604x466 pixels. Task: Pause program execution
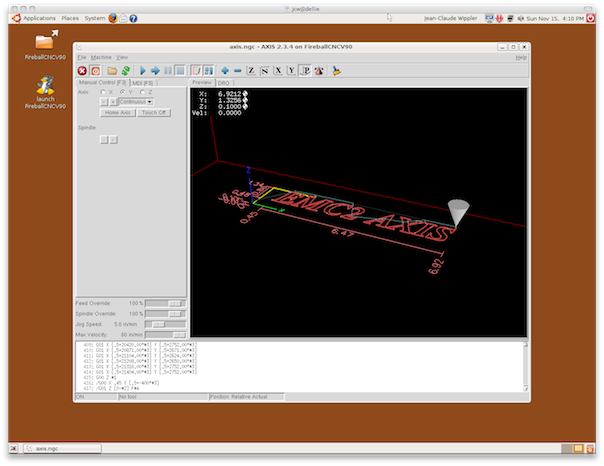[168, 71]
